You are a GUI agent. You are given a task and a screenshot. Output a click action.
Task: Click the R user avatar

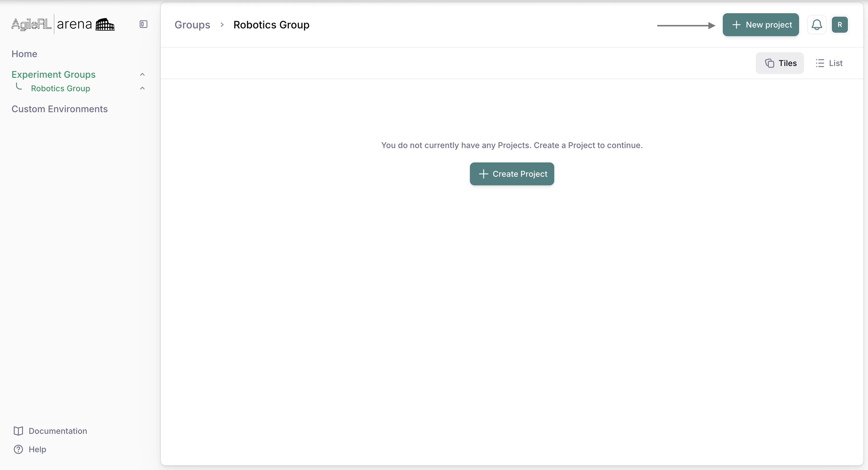pos(840,25)
